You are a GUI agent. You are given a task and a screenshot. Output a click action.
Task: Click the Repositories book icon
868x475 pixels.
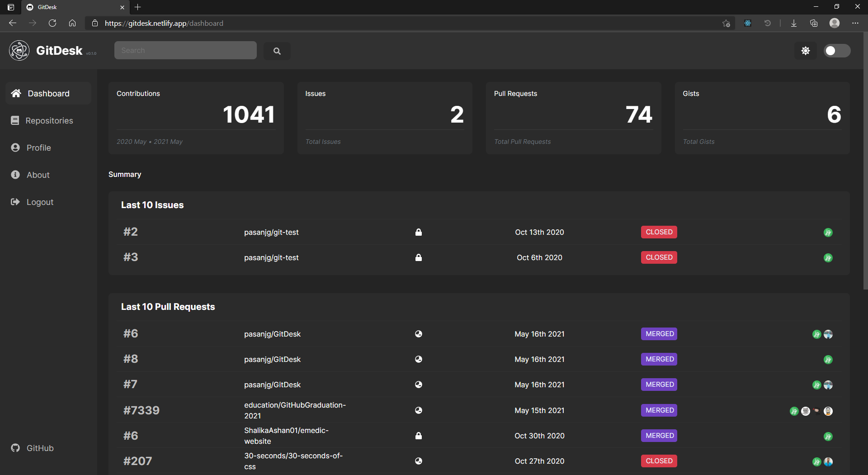point(15,120)
